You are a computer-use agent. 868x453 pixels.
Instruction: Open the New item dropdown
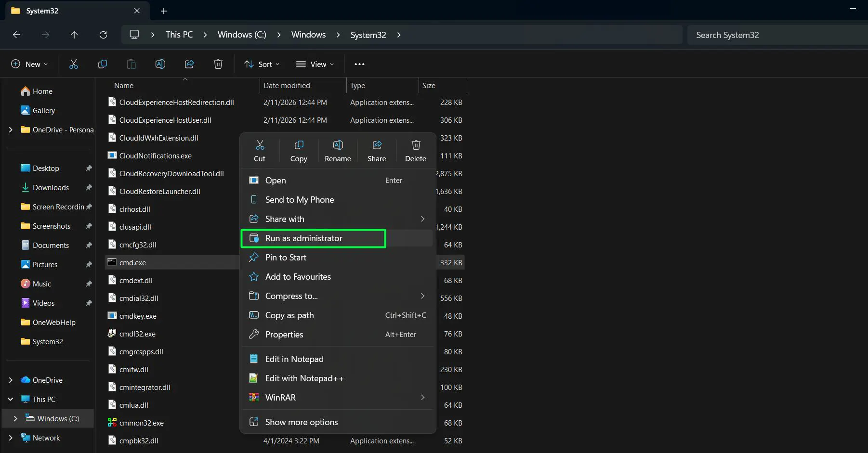click(29, 64)
